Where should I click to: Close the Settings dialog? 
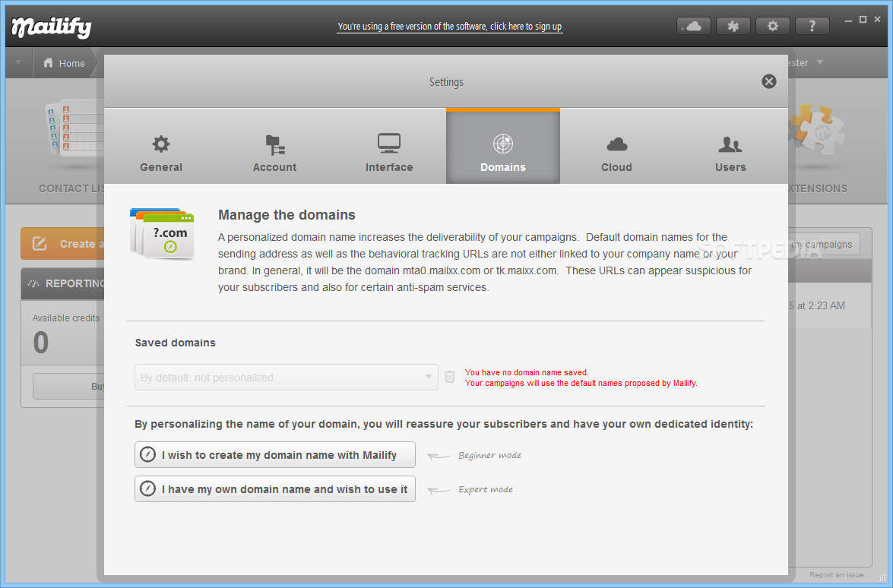769,81
